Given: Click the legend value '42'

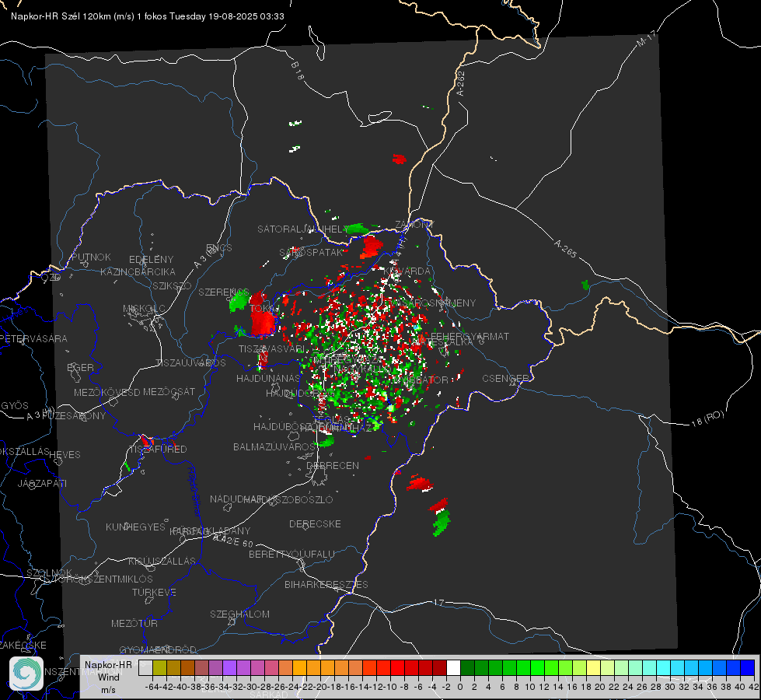Looking at the screenshot, I should (753, 687).
